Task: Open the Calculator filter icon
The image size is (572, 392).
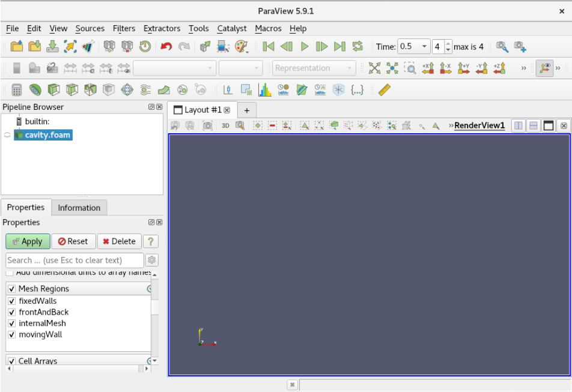Action: tap(17, 89)
